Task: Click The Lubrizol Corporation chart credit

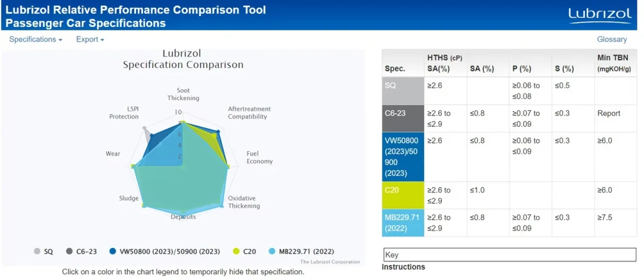Action: [x=330, y=262]
